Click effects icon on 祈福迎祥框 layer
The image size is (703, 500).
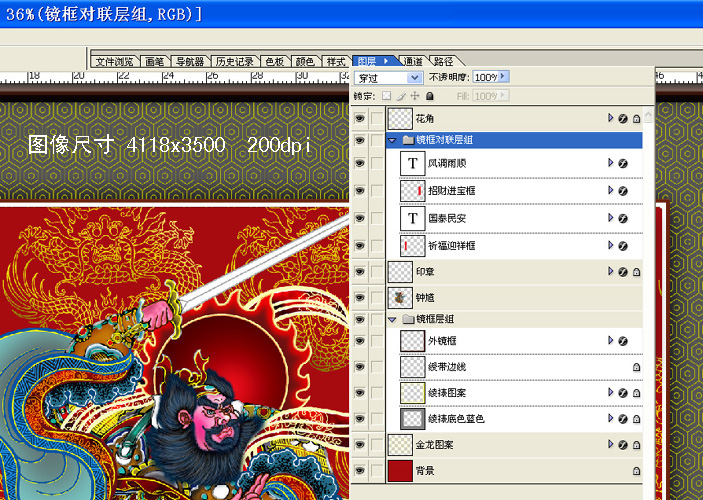[623, 246]
